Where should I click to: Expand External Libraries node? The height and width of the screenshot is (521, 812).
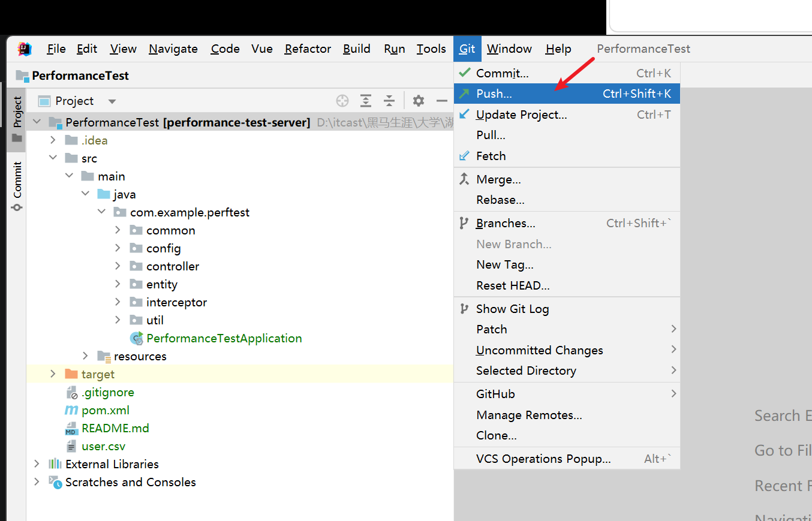(x=37, y=464)
